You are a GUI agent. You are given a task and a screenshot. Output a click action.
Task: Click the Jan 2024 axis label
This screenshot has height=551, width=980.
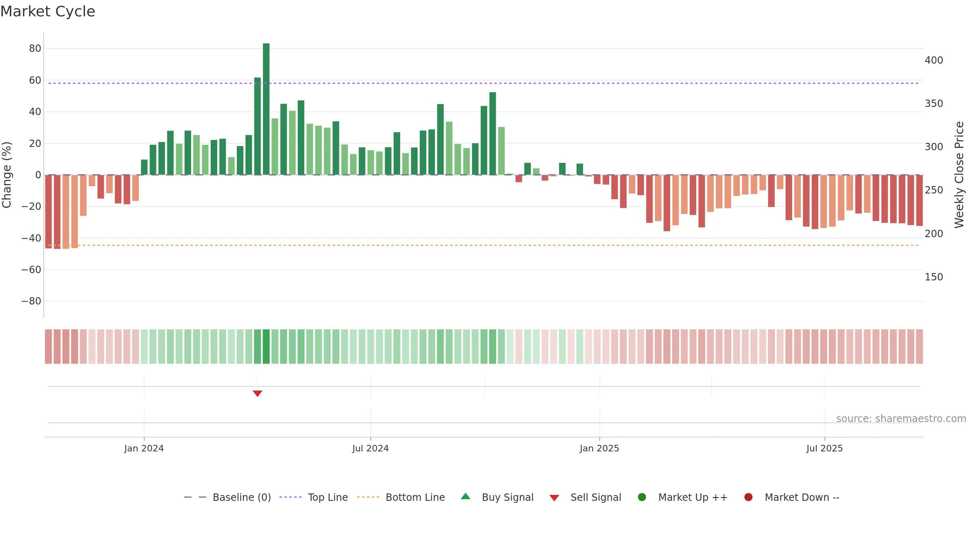pos(144,449)
